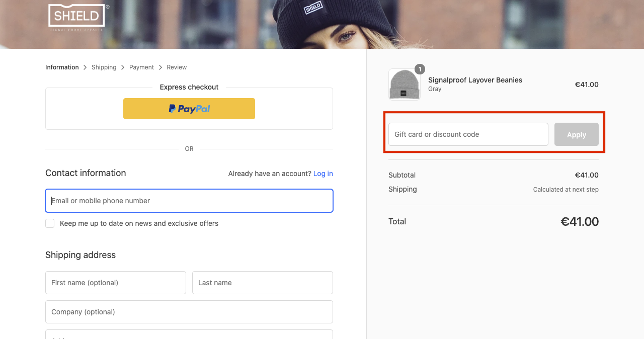Go to Review breadcrumb step
Screen dimensions: 644x339
[x=177, y=67]
